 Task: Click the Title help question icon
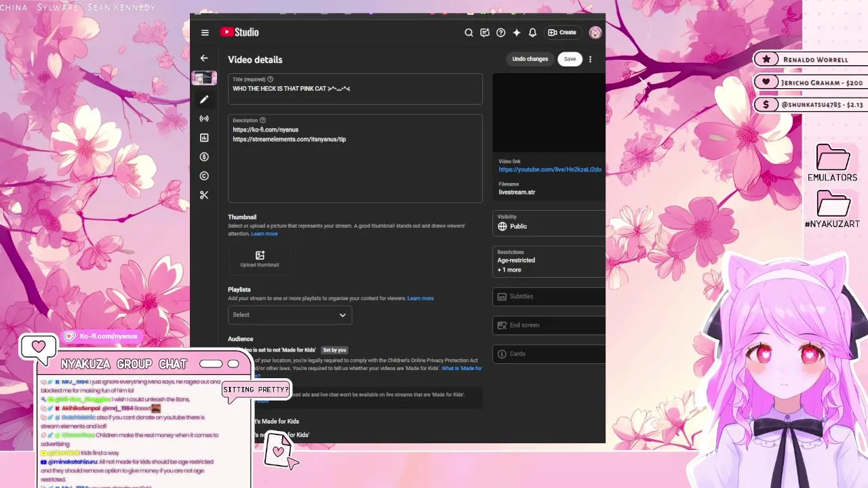click(x=270, y=79)
